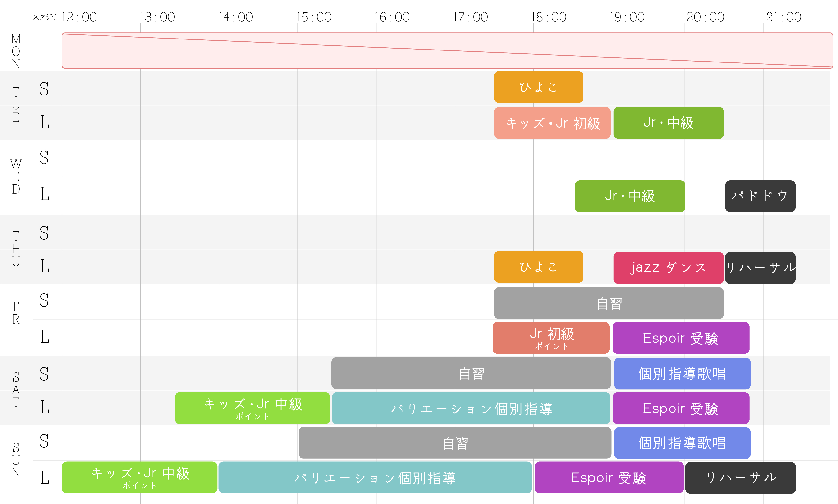Click Tuesday's S studio label
This screenshot has width=838, height=504.
point(44,89)
